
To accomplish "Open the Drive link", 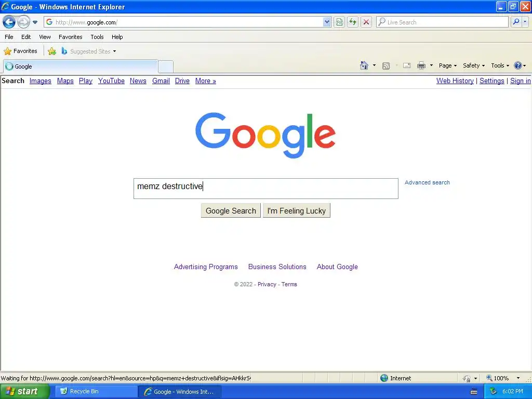I will (182, 81).
